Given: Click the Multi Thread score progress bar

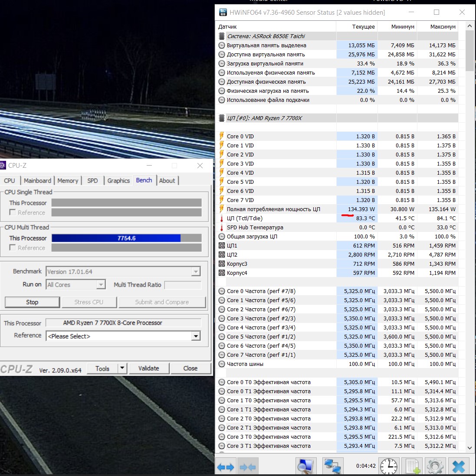Looking at the screenshot, I should (x=126, y=238).
